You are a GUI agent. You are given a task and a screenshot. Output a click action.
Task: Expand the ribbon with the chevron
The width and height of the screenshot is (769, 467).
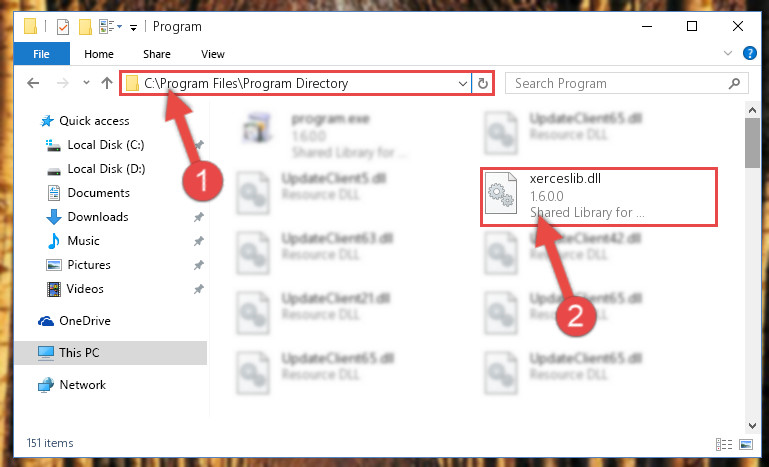(728, 53)
